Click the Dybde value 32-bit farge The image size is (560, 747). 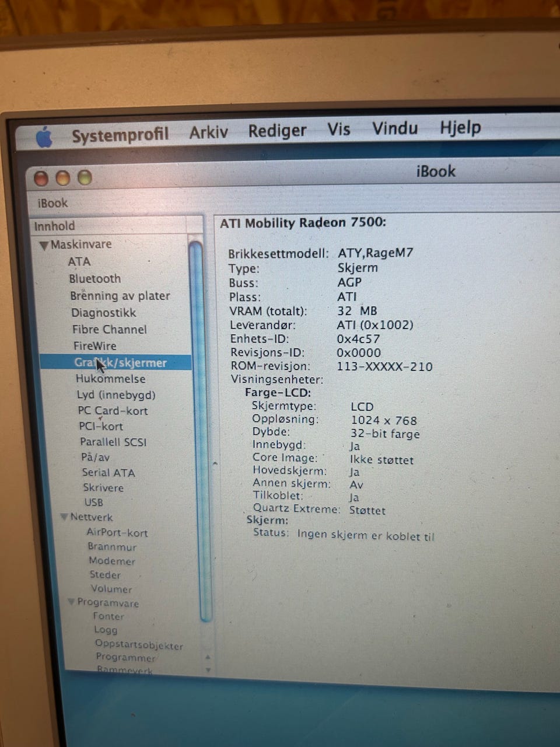(x=385, y=434)
